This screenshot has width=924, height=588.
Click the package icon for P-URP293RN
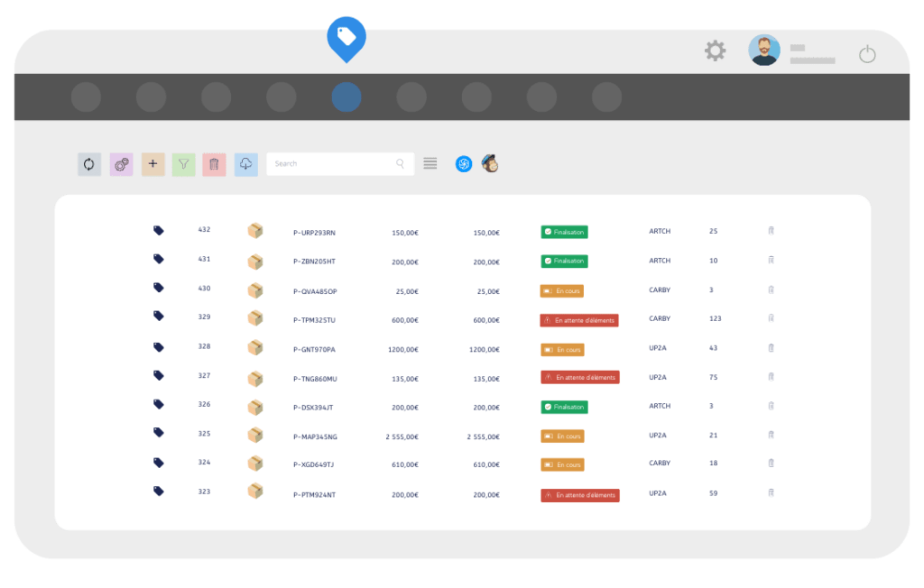coord(255,231)
